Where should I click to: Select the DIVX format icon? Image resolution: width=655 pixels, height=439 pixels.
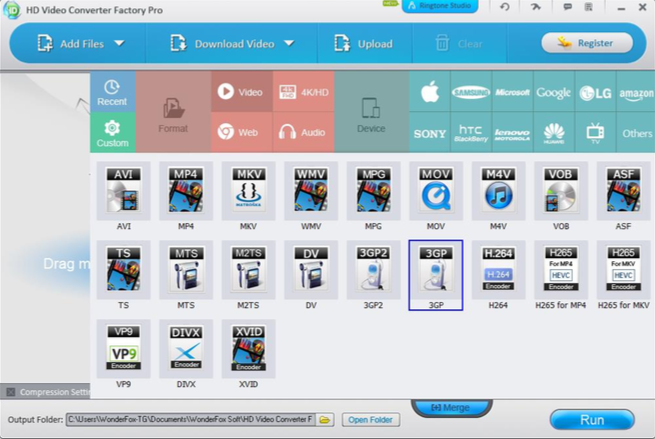click(x=186, y=347)
